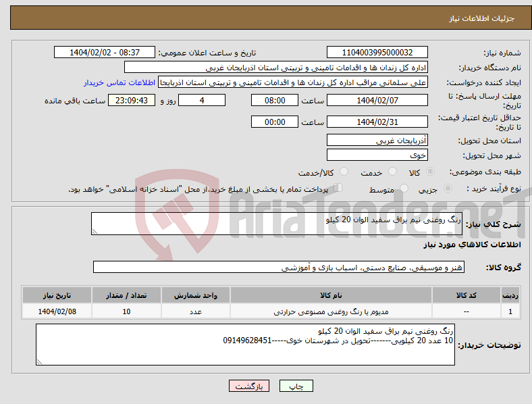Viewport: 532px width, 404px height.
Task: Click resize handle of توضیحات خریدار textarea
Action: tap(39, 362)
